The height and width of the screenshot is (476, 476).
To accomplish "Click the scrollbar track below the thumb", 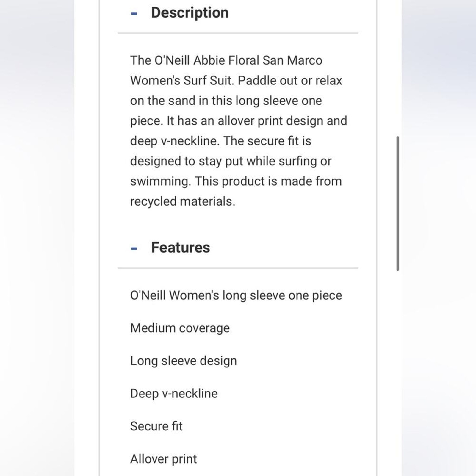I will click(397, 372).
